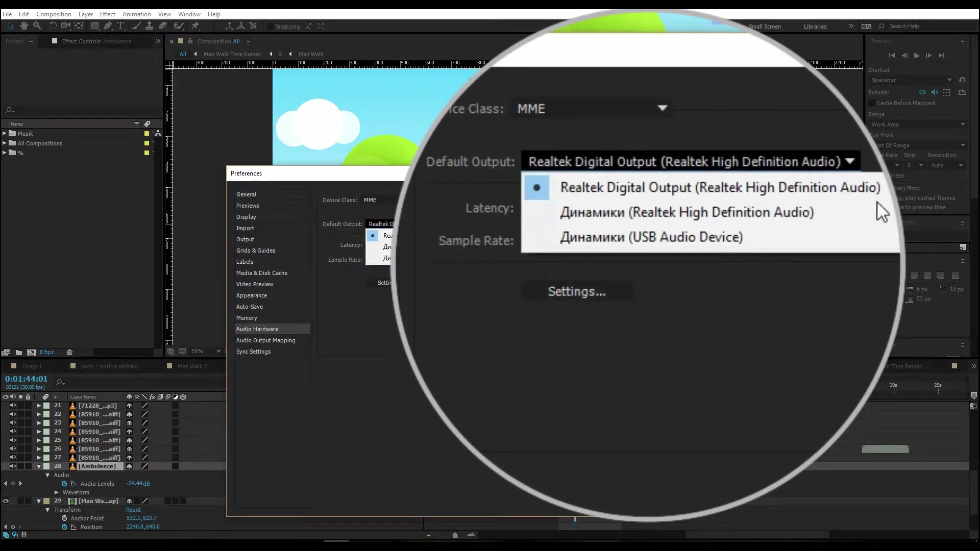
Task: Toggle Snapping checkbox
Action: click(272, 27)
